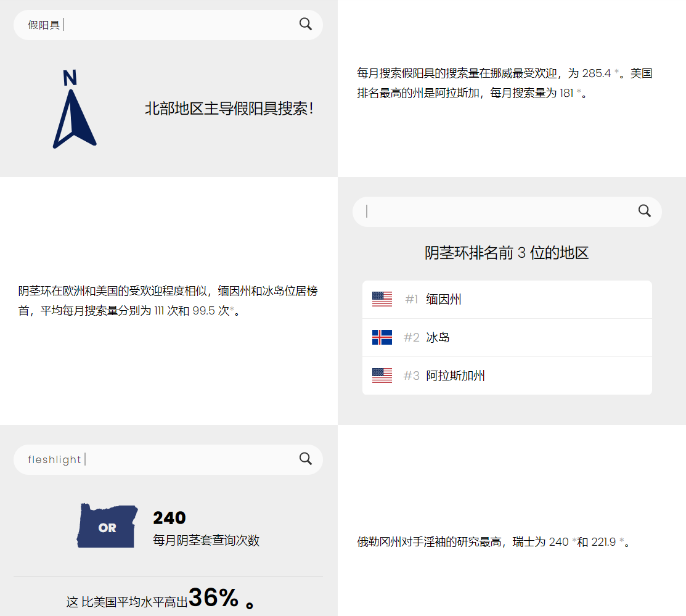Click the magnifier icon in the empty search bar
This screenshot has width=686, height=616.
[645, 211]
